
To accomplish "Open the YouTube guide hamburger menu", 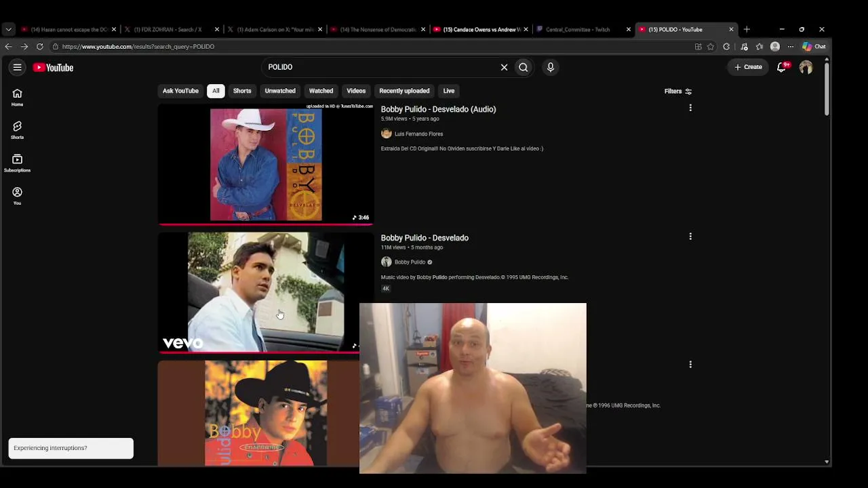I will 17,67.
